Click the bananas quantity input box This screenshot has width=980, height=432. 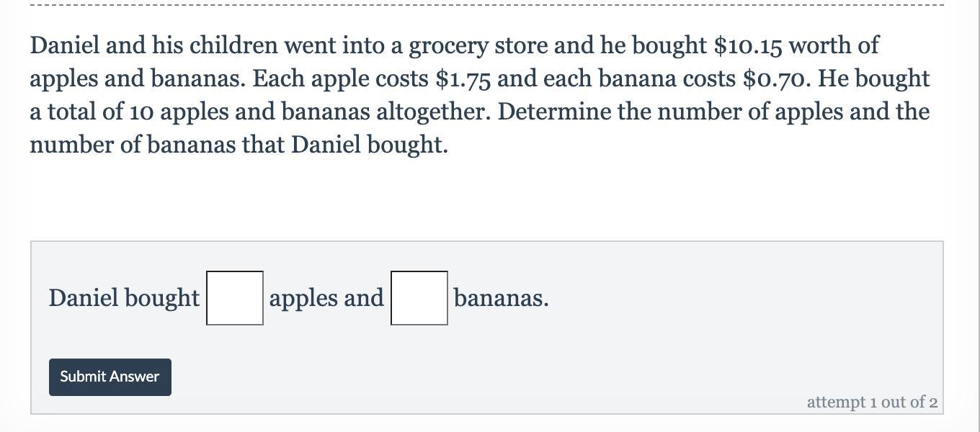pos(419,298)
